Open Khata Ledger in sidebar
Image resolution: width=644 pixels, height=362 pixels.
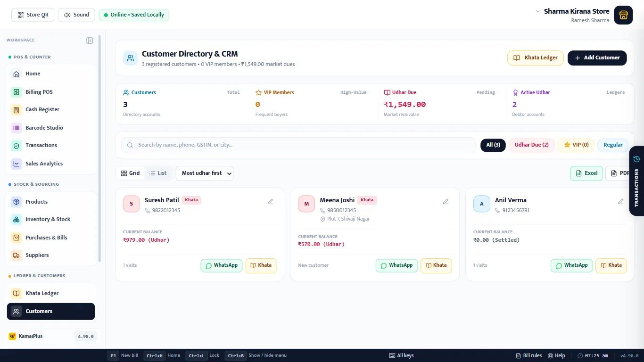(51, 293)
